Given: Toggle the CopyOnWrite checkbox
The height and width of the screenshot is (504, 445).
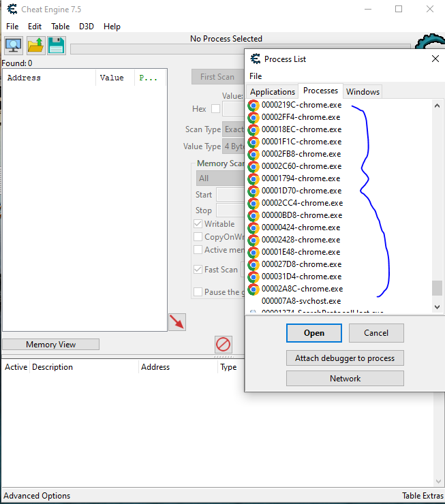Looking at the screenshot, I should [x=198, y=237].
